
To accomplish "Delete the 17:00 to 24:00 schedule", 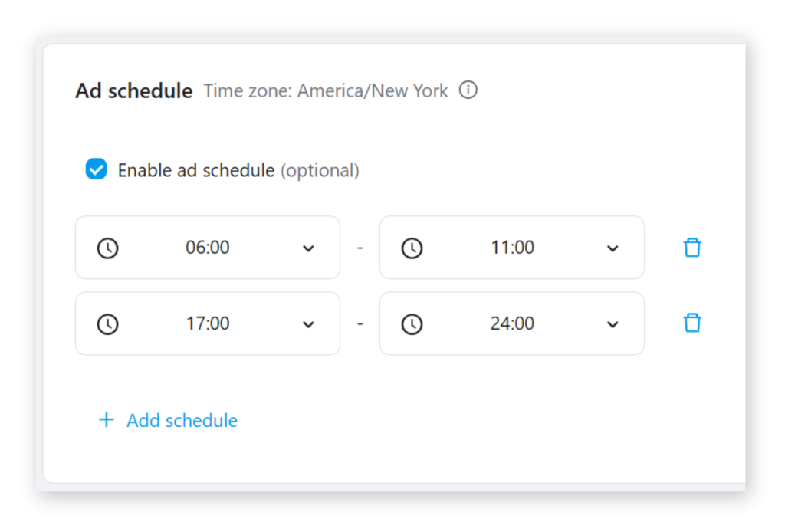I will (x=692, y=323).
